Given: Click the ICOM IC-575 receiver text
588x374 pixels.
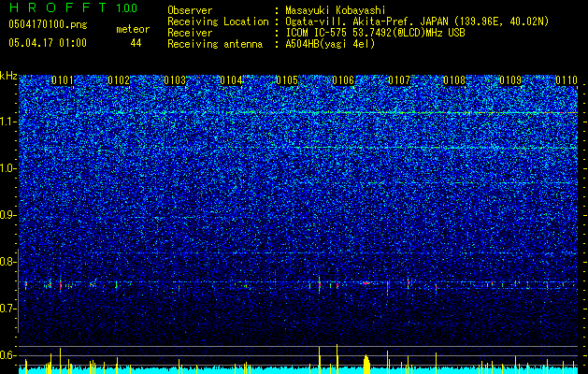Looking at the screenshot, I should coord(375,33).
